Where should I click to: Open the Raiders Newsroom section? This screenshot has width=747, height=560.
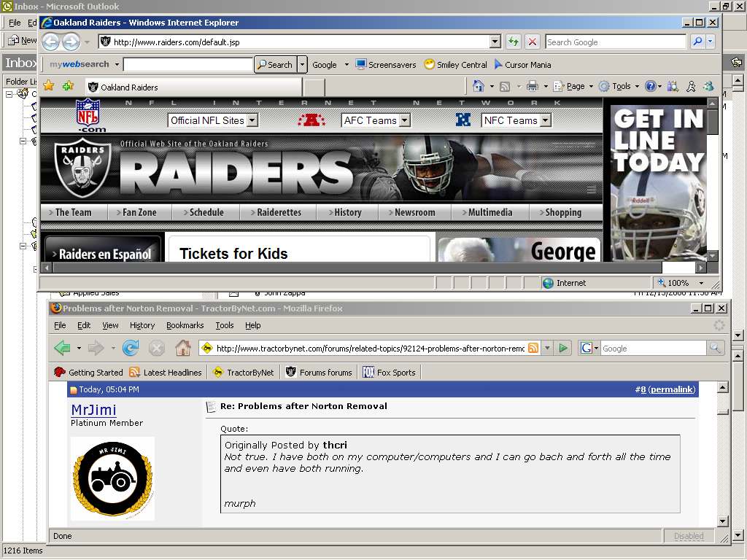click(x=414, y=212)
